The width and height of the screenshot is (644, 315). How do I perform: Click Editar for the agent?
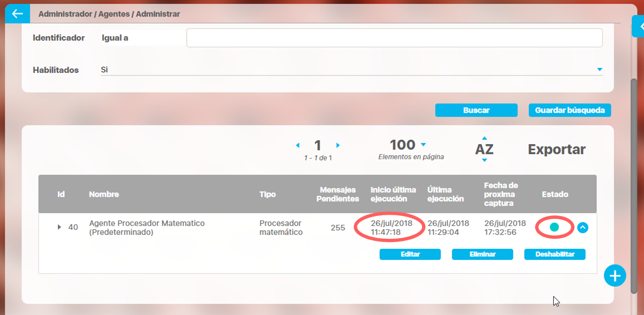[410, 254]
